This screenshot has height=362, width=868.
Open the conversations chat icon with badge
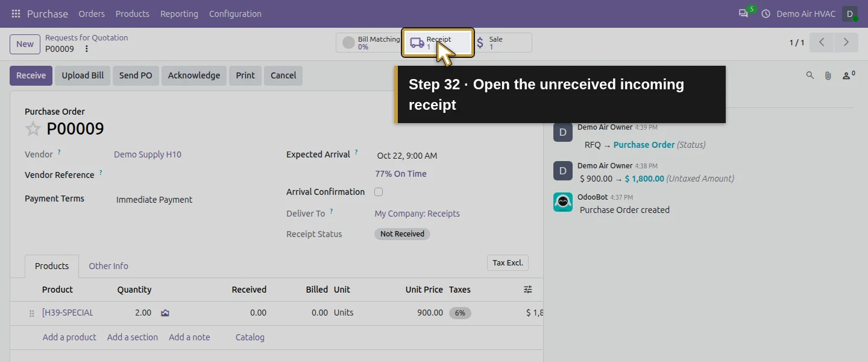click(x=743, y=13)
